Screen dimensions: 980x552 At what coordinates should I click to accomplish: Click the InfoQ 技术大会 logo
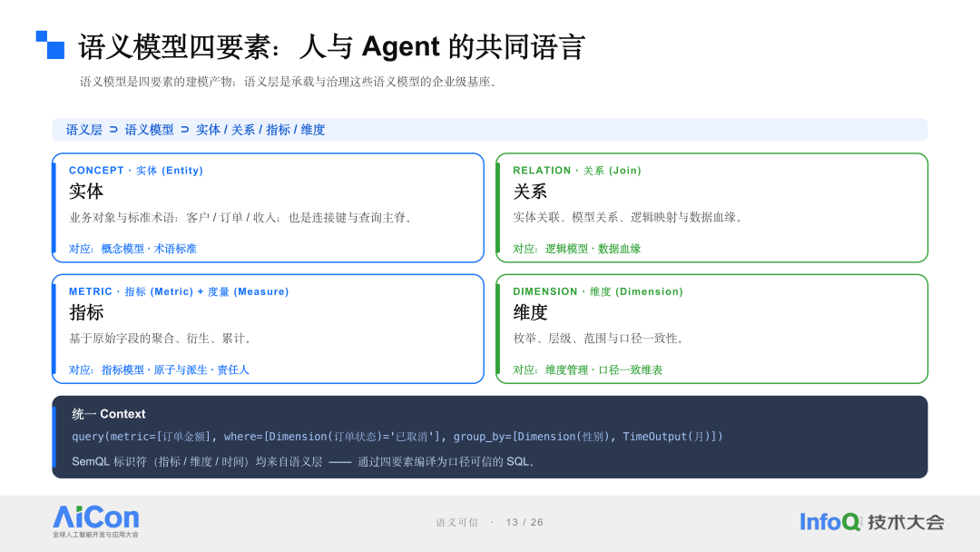pos(872,521)
